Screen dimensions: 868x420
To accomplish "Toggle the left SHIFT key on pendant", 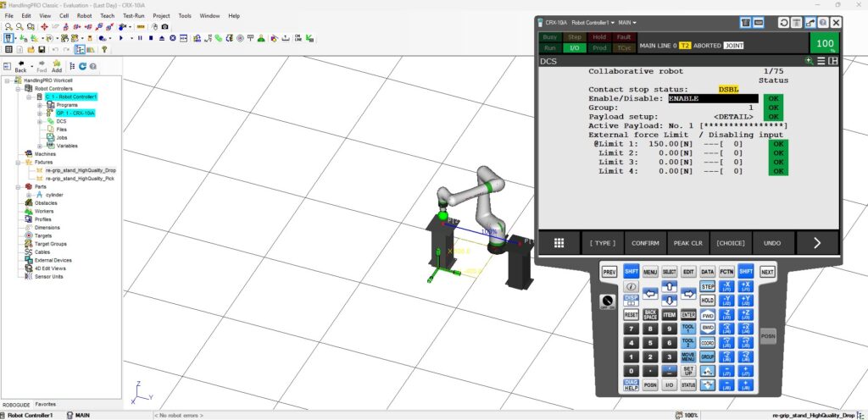I will tap(631, 271).
